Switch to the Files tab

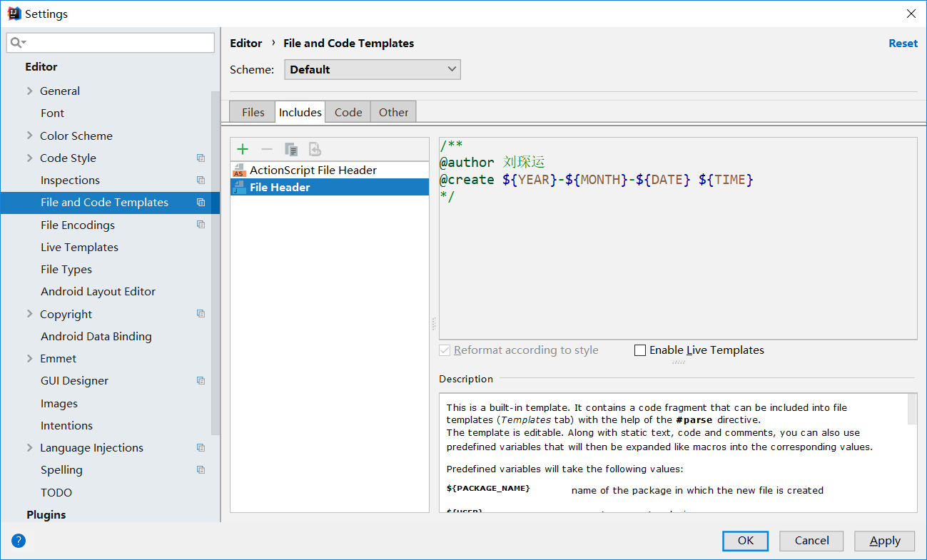point(253,112)
